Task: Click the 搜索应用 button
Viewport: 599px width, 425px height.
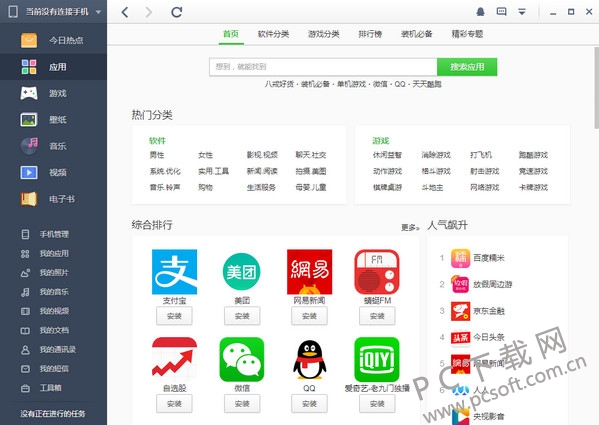Action: tap(467, 67)
